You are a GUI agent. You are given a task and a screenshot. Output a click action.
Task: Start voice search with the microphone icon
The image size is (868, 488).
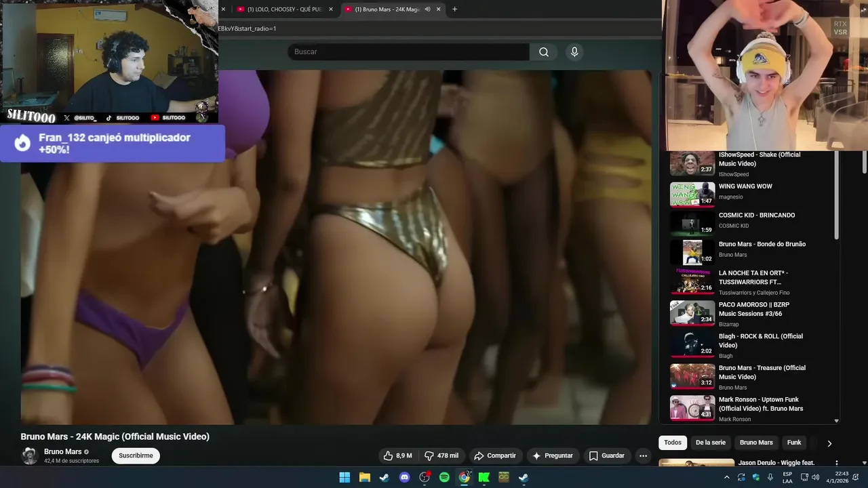click(x=574, y=52)
